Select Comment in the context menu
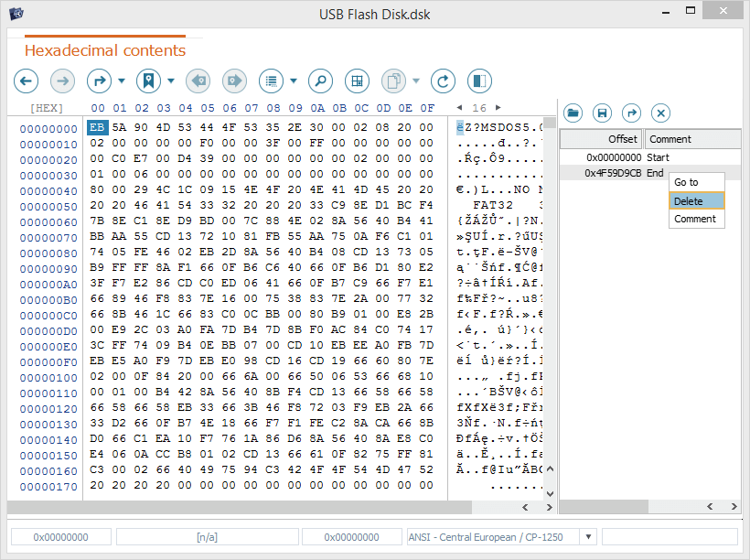The image size is (750, 560). (696, 219)
